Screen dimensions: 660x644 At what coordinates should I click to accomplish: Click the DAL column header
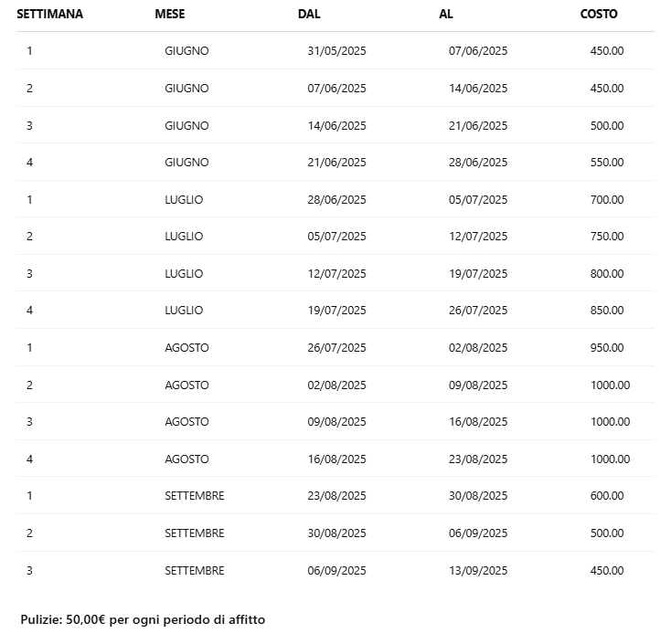[x=309, y=14]
